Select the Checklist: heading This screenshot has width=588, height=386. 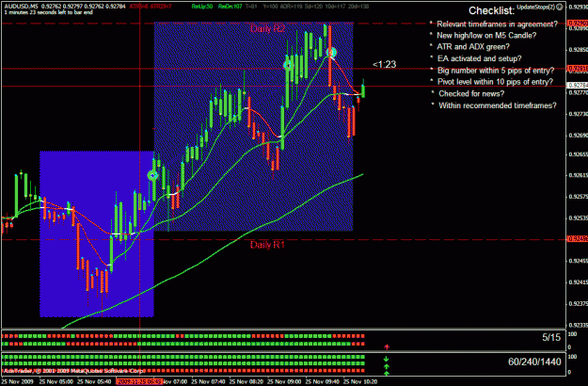492,11
